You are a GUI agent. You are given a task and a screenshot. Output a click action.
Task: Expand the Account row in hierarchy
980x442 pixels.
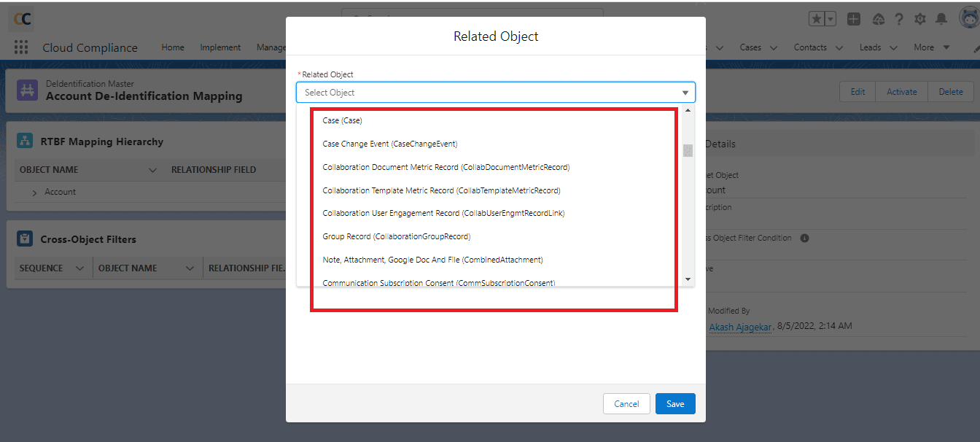click(35, 193)
